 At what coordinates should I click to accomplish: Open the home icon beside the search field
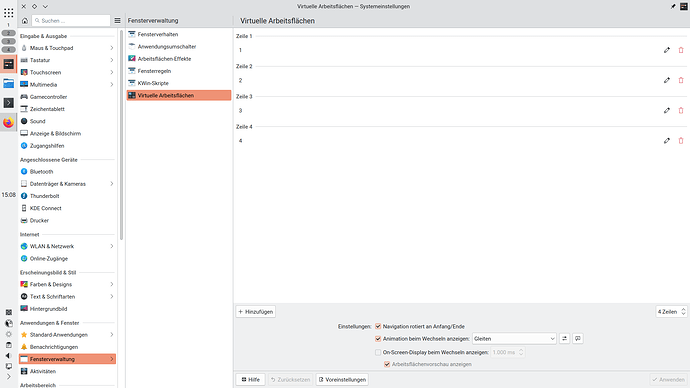[25, 21]
